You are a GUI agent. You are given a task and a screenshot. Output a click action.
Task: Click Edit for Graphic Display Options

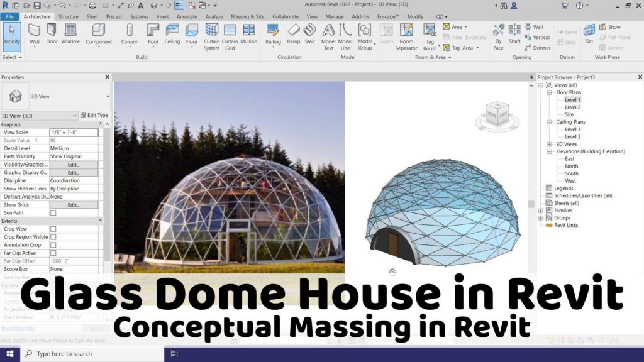74,173
